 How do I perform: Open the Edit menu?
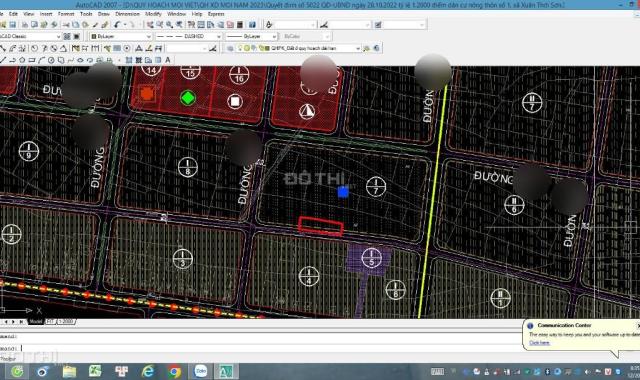[13, 14]
